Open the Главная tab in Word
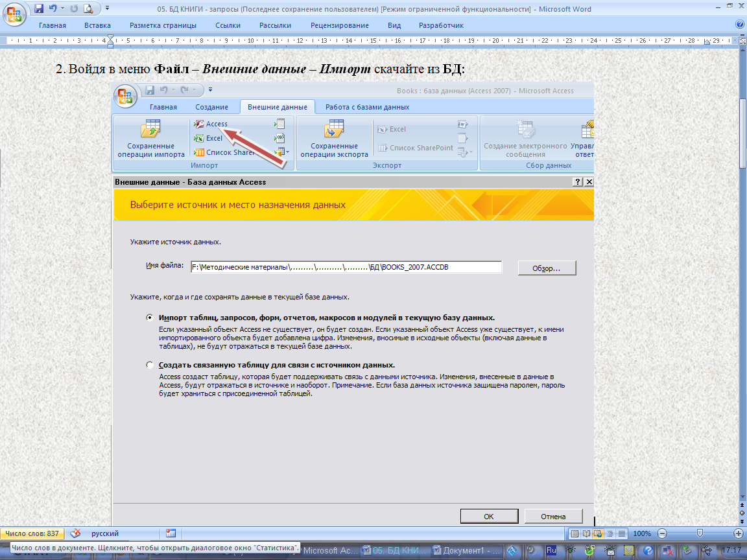The height and width of the screenshot is (560, 747). click(x=53, y=25)
